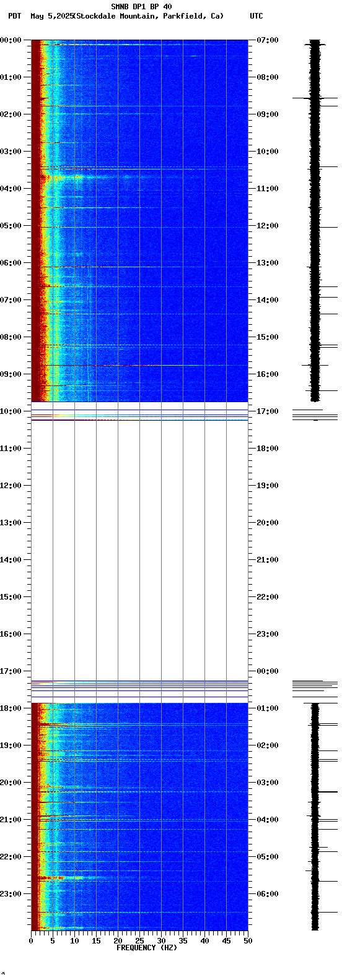Click the PDT time label '13:00' on left axis

pyautogui.click(x=11, y=523)
